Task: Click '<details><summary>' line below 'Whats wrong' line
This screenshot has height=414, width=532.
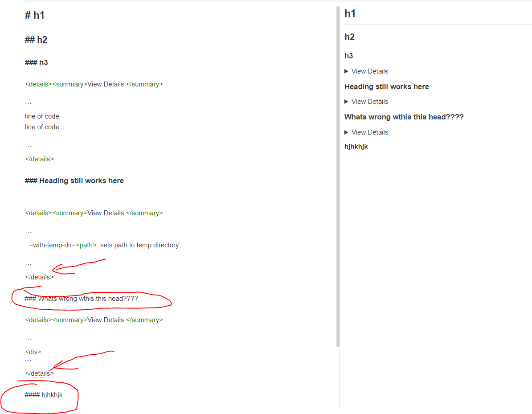Action: (x=94, y=320)
